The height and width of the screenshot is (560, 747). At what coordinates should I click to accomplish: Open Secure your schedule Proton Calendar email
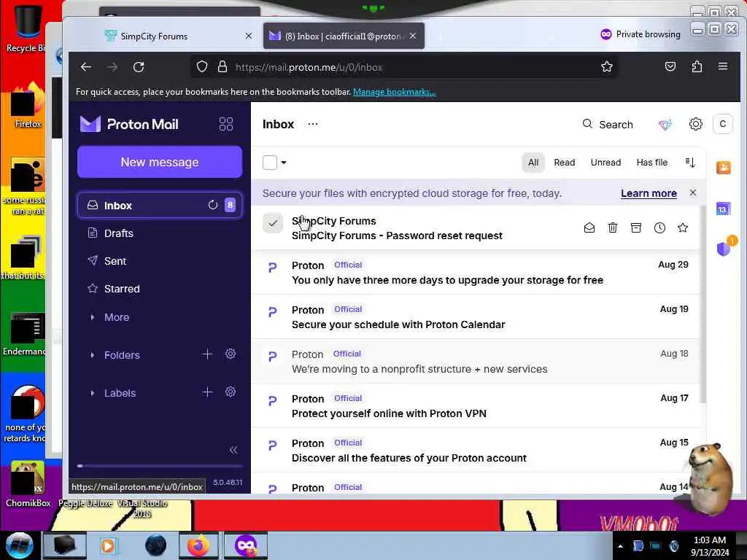click(x=476, y=316)
